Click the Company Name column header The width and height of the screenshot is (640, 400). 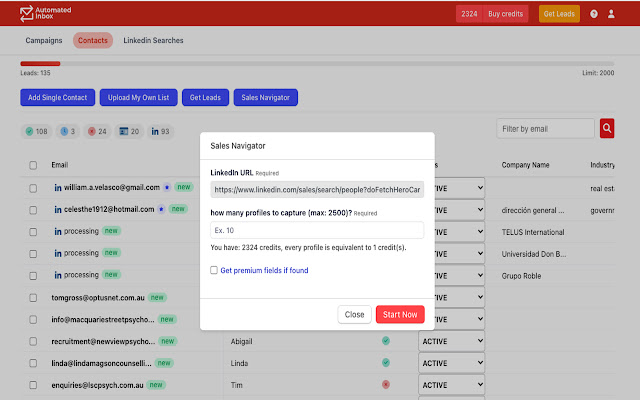pos(525,165)
